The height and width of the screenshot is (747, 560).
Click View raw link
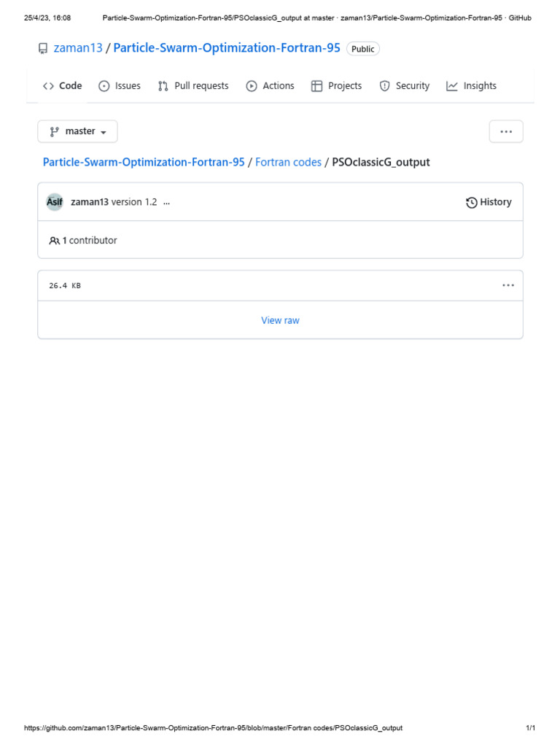click(x=280, y=320)
